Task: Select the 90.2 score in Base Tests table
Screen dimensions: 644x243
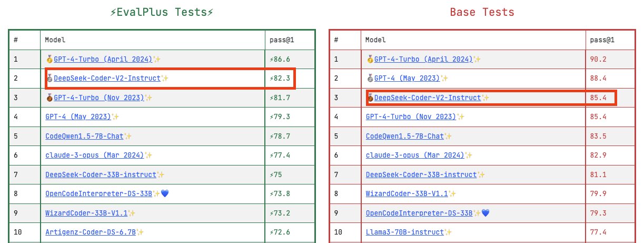Action: (x=598, y=59)
